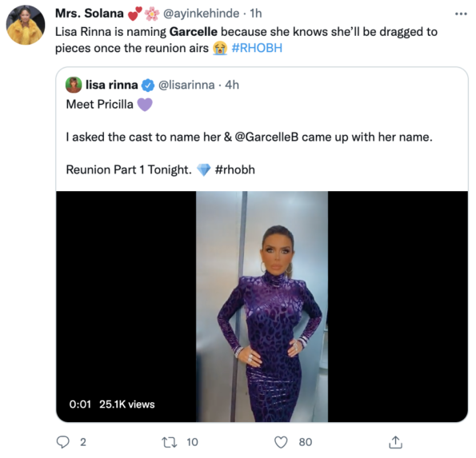Like the tweet with heart icon
476x458 pixels.
tap(281, 442)
